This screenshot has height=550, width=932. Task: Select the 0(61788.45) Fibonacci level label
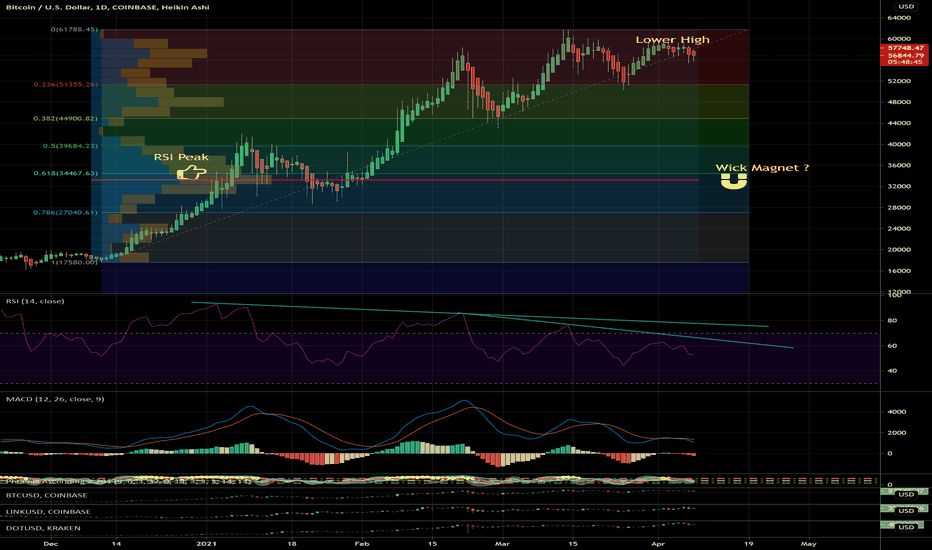point(74,29)
